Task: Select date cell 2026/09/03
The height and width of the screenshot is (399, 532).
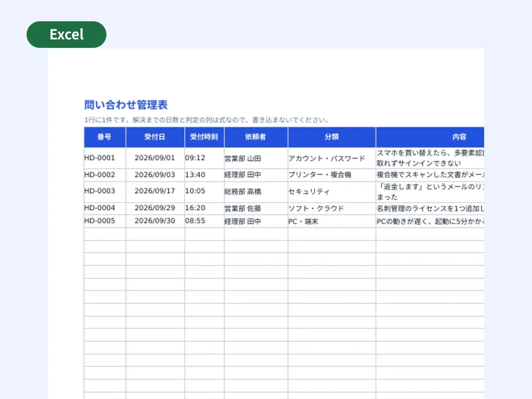Action: tap(155, 175)
